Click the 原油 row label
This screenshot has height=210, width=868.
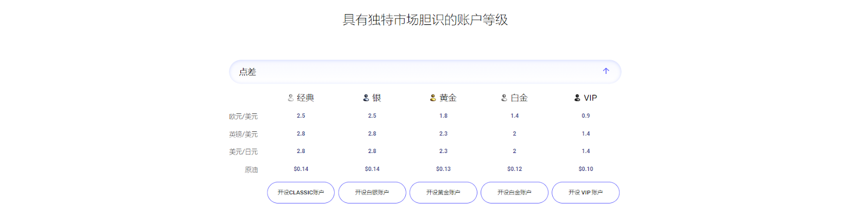(x=251, y=170)
